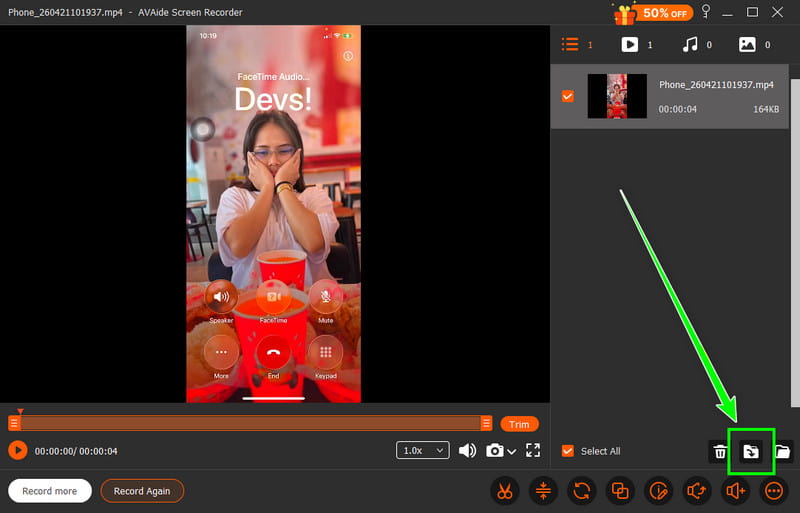Open the recordings output folder
The image size is (800, 513).
783,451
